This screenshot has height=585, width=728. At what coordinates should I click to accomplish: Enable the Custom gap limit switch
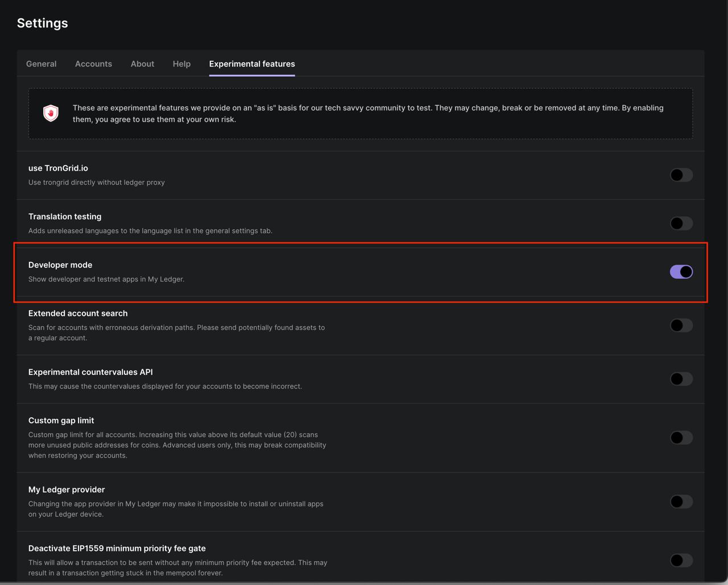coord(681,437)
